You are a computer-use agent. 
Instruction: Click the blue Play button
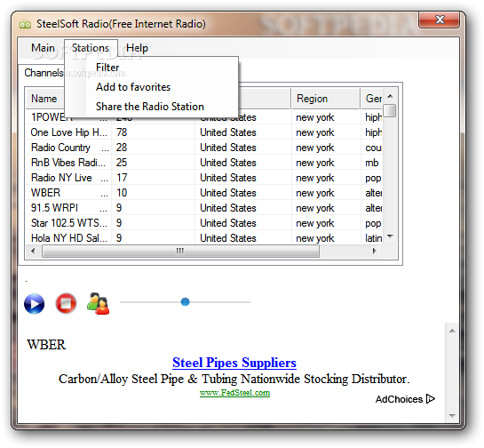coord(34,303)
